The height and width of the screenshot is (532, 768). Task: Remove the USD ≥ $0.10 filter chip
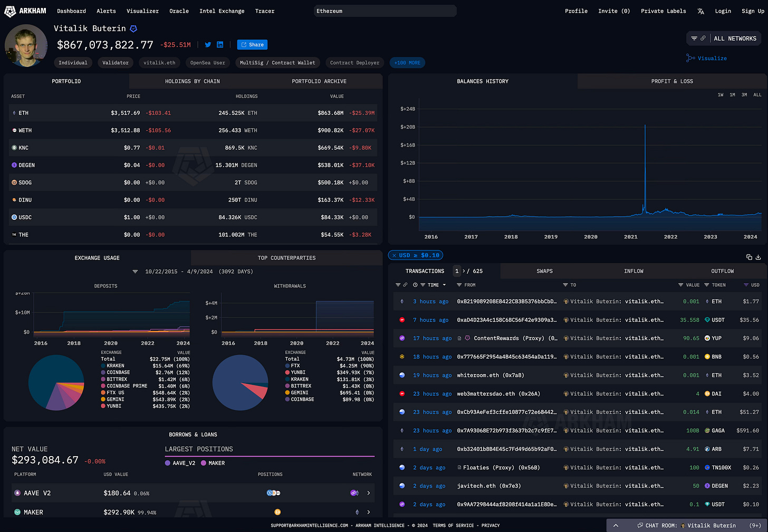[394, 255]
